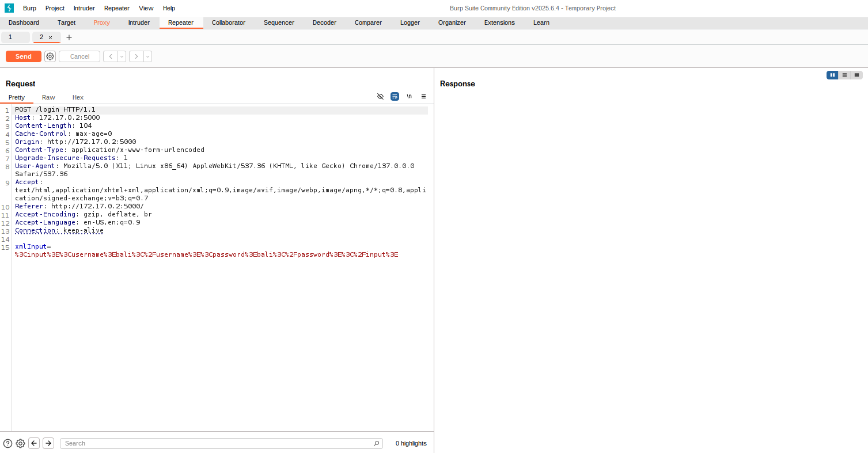
Task: Switch to the Proxy tab
Action: tap(101, 22)
